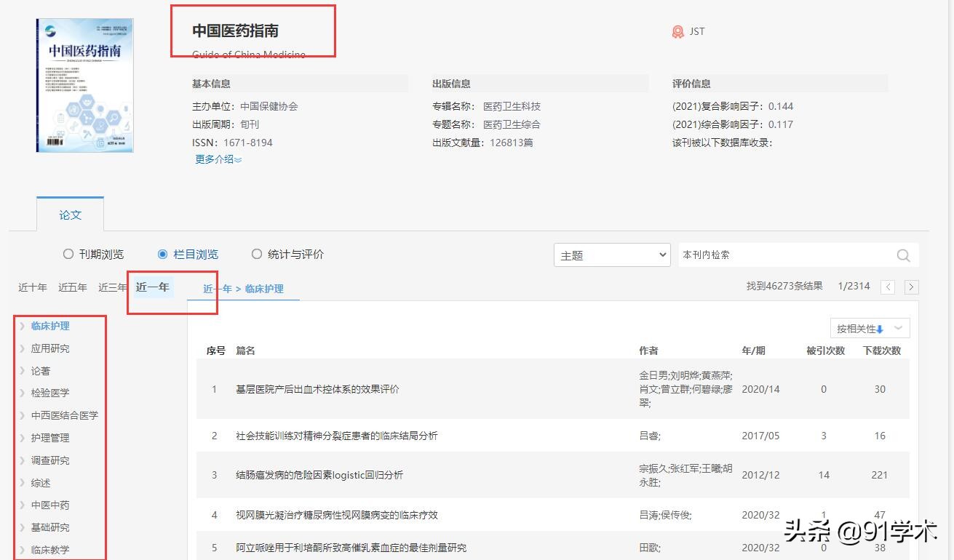Open the 按相关性 sorting dropdown

tap(870, 328)
